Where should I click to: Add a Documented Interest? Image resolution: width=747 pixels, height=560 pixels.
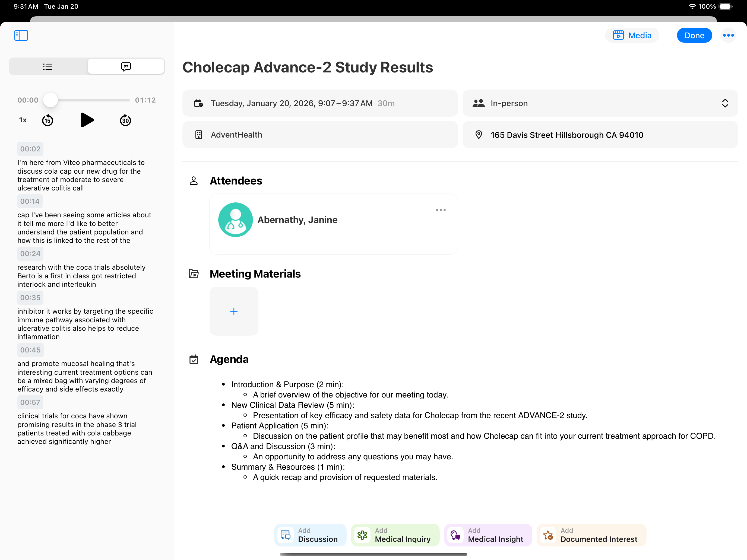tap(591, 535)
